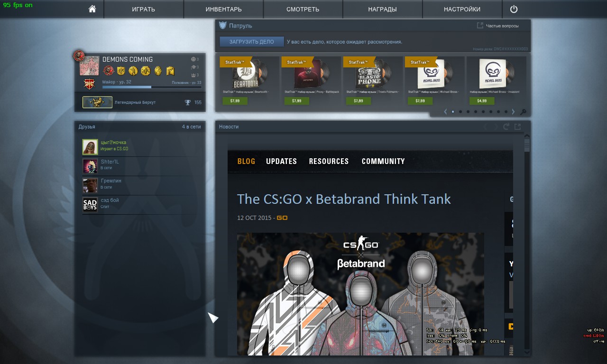
Task: Switch to the COMMUNITY tab
Action: [383, 161]
